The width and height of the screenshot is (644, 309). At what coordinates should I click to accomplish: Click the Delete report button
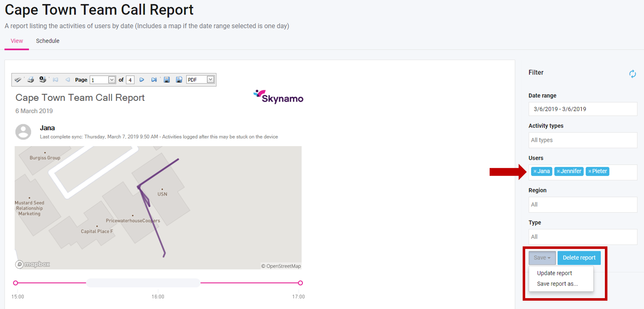(x=579, y=258)
